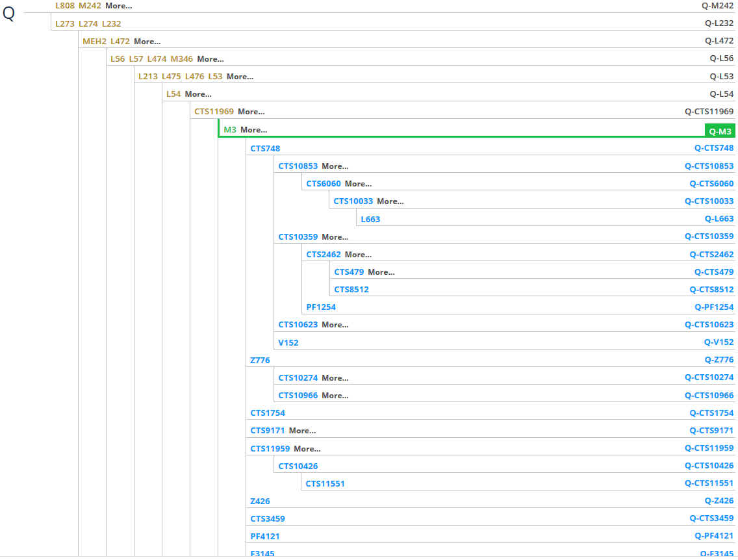Viewport: 738px width, 560px height.
Task: Click the Q-CTS11551 haplogroup label
Action: (x=709, y=483)
